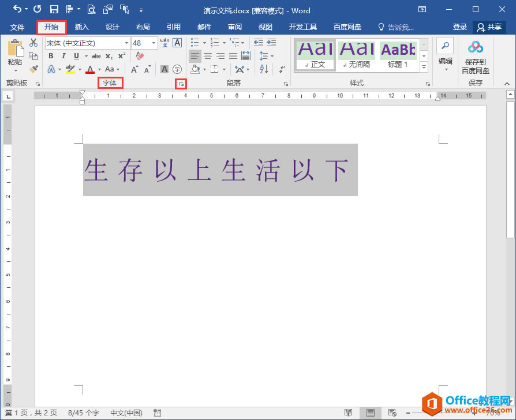Insert enclosed character icon
Image resolution: width=516 pixels, height=420 pixels.
177,69
